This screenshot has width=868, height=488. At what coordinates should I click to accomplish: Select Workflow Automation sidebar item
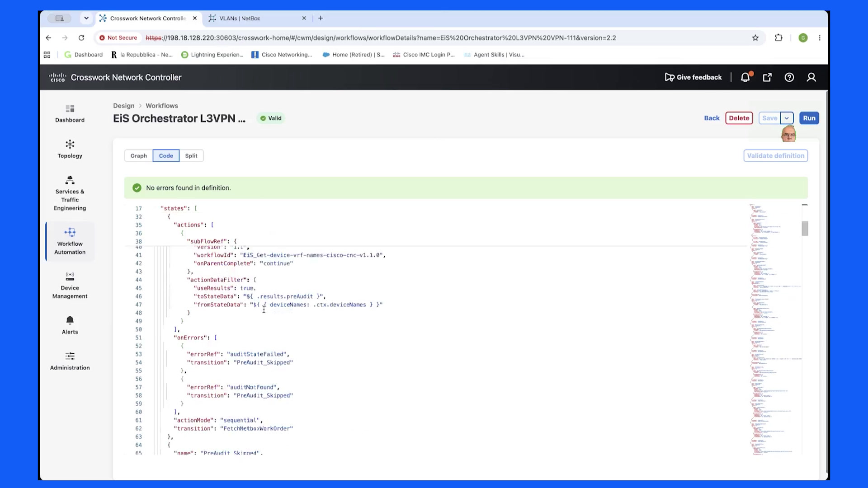(70, 241)
